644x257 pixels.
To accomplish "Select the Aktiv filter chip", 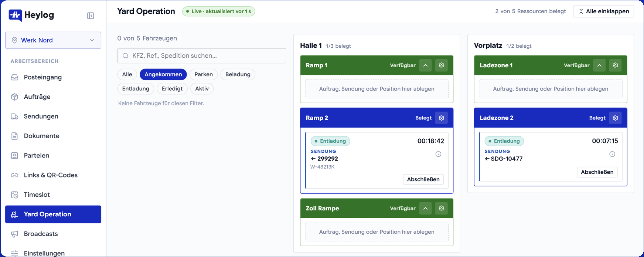I will pos(202,89).
